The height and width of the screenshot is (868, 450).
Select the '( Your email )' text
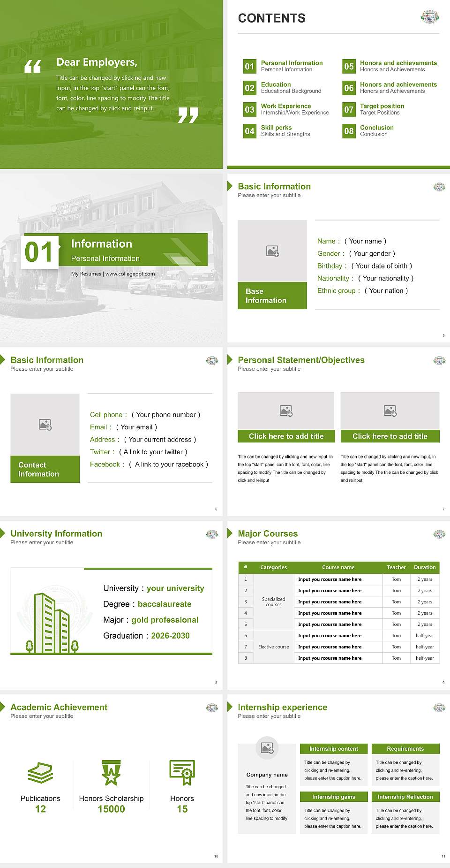137,427
